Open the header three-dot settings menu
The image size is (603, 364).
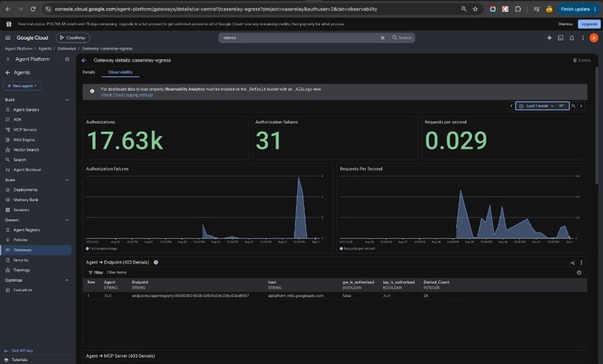pyautogui.click(x=583, y=37)
